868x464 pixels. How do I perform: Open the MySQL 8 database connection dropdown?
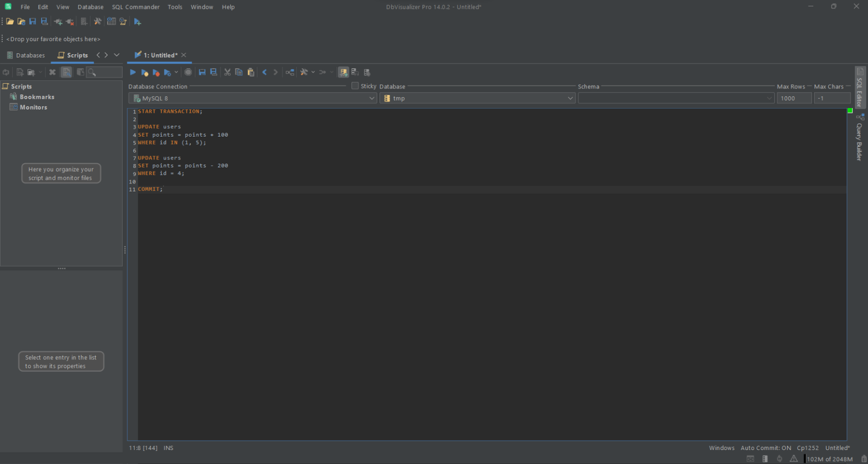pos(252,98)
